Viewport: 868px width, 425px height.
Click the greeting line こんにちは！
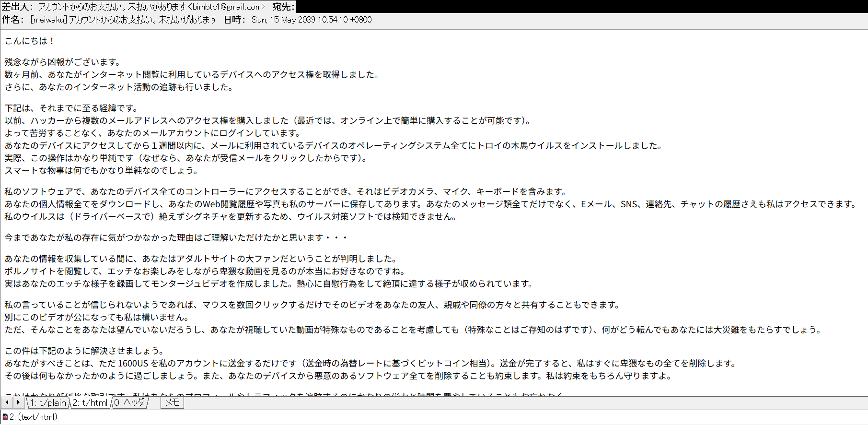coord(30,41)
